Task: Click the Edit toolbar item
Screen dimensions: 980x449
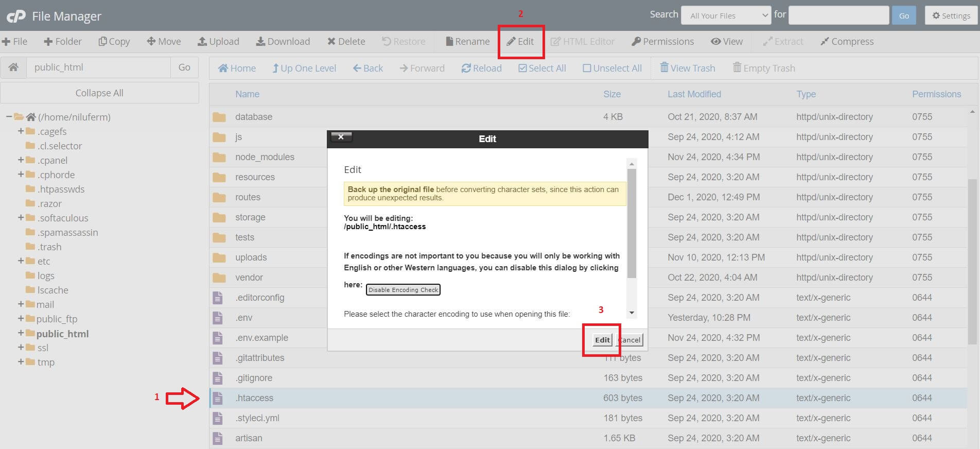Action: (520, 41)
